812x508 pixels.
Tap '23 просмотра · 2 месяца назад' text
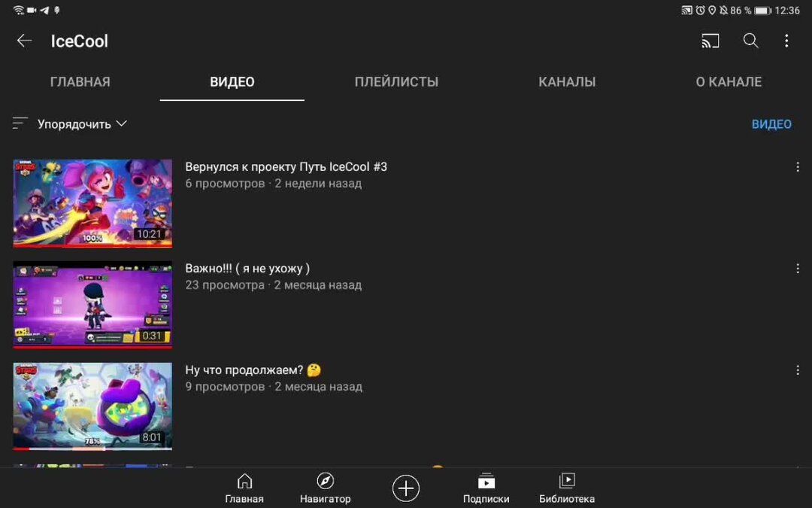click(x=274, y=285)
